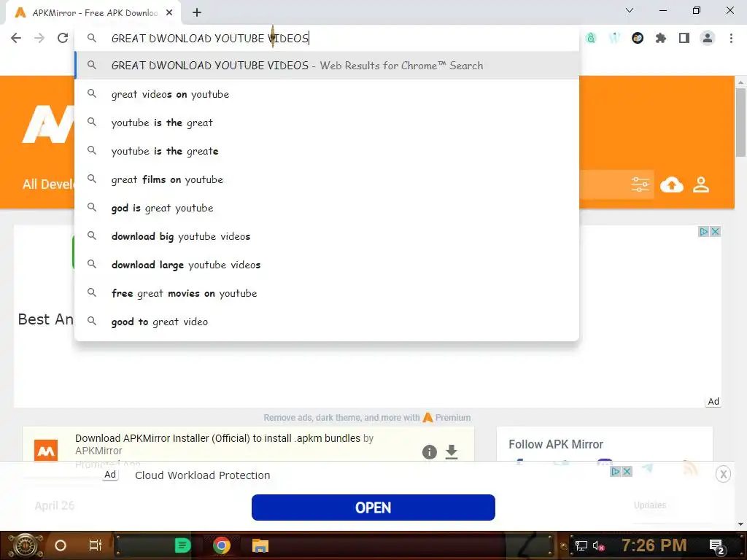The width and height of the screenshot is (747, 560).
Task: Click the Premium link under the ad
Action: tap(452, 418)
